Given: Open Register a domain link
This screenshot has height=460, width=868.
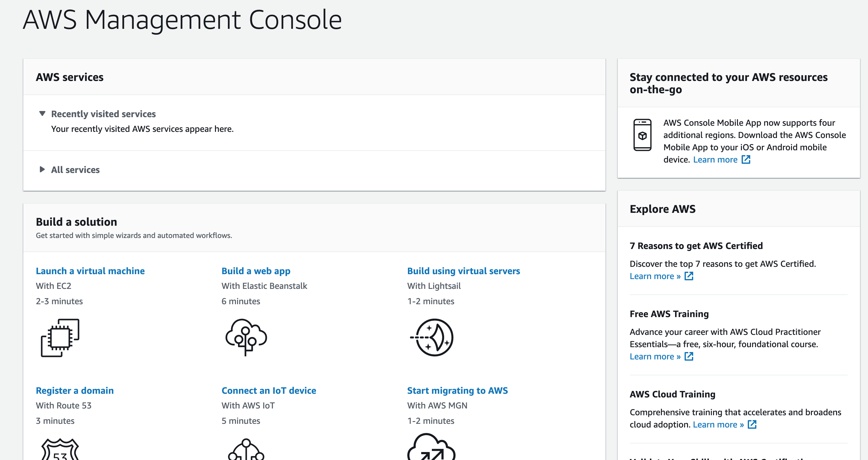Looking at the screenshot, I should tap(75, 391).
